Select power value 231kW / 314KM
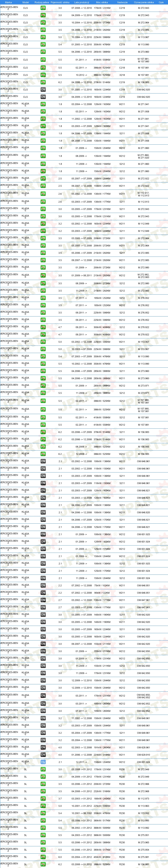 [x=102, y=755]
